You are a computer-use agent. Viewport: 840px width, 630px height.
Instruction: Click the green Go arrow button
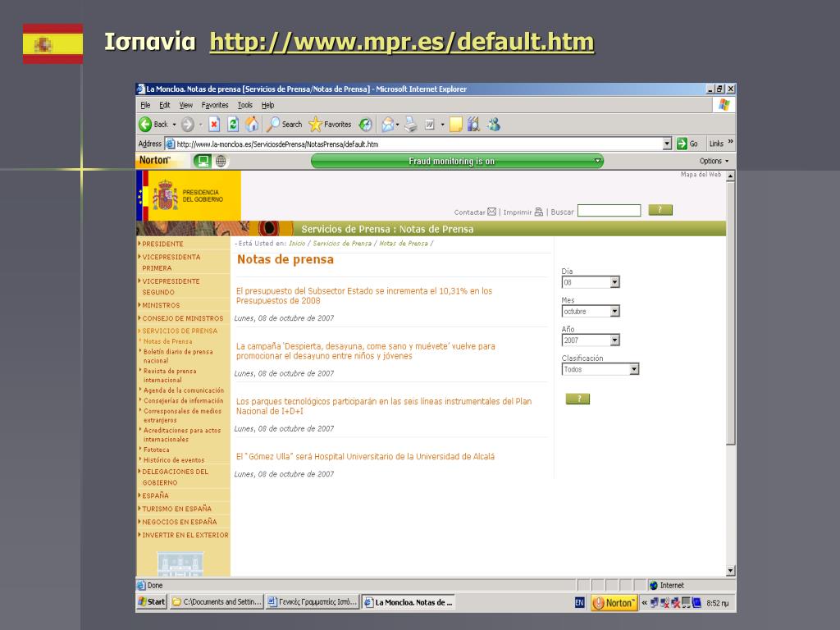tap(682, 144)
